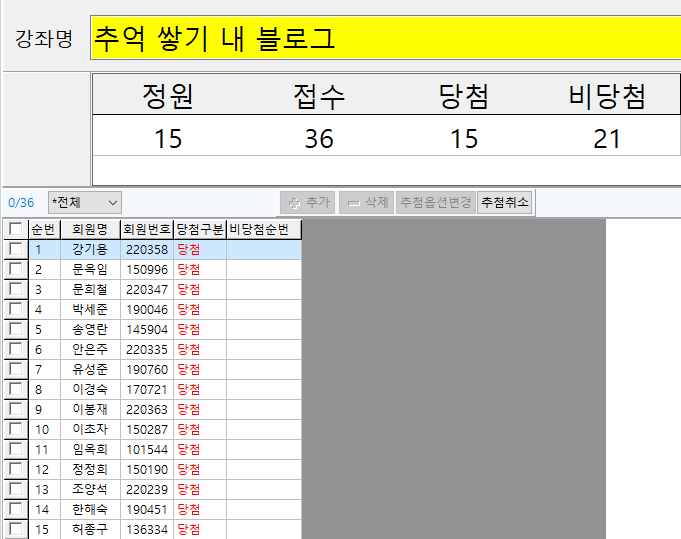Select the member name 한해숙
The height and width of the screenshot is (539, 681).
click(90, 509)
